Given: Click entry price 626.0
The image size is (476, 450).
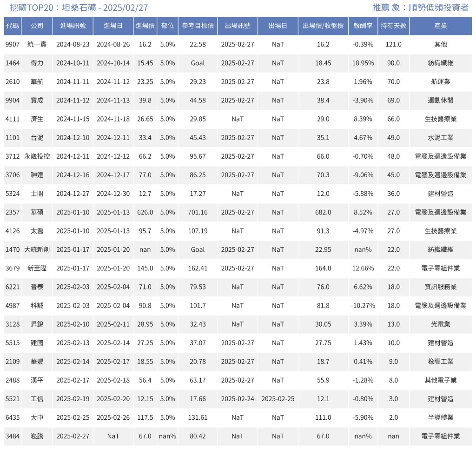Looking at the screenshot, I should coord(145,212).
